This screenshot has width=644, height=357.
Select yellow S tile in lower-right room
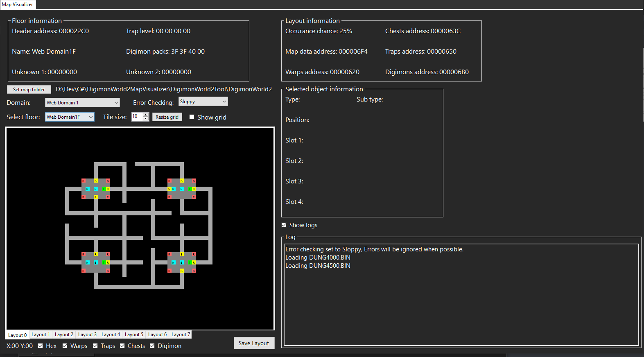[182, 254]
